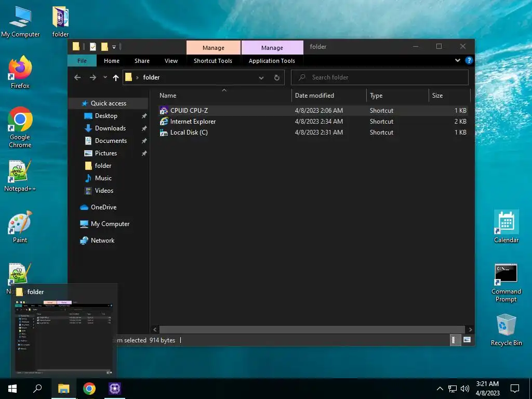This screenshot has width=532, height=399.
Task: Click the Search folder input box
Action: (x=380, y=77)
